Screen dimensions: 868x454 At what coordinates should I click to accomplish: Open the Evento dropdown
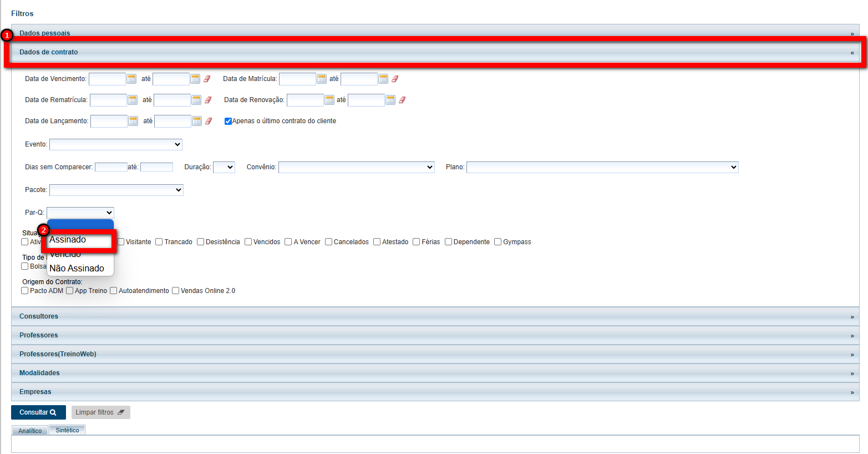pyautogui.click(x=116, y=144)
